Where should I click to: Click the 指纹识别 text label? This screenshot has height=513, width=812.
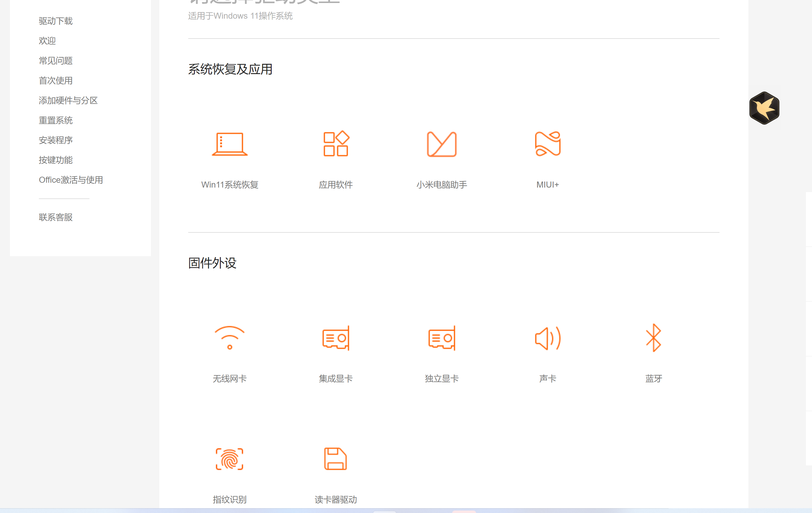[x=230, y=499]
